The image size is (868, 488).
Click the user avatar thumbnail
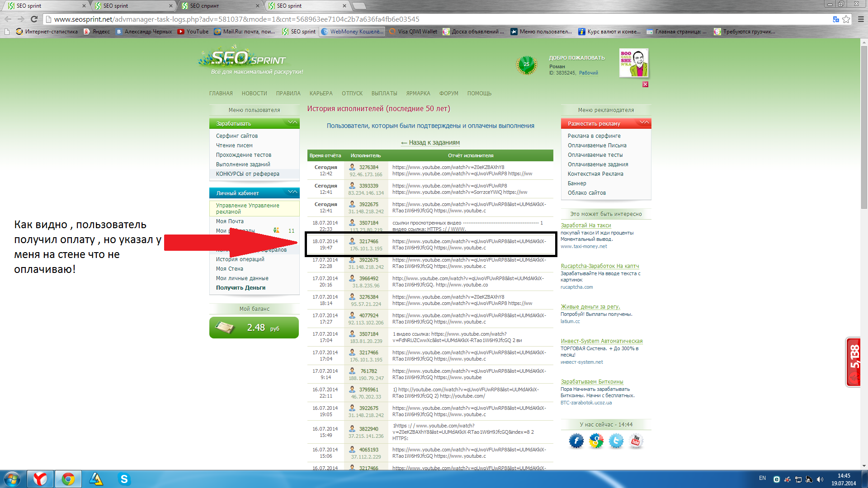pyautogui.click(x=633, y=63)
